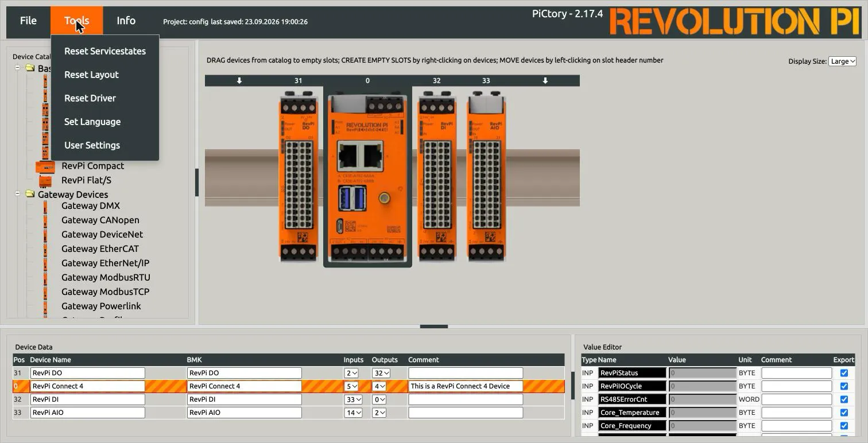This screenshot has height=443, width=868.
Task: Click slot header number 32
Action: 437,81
